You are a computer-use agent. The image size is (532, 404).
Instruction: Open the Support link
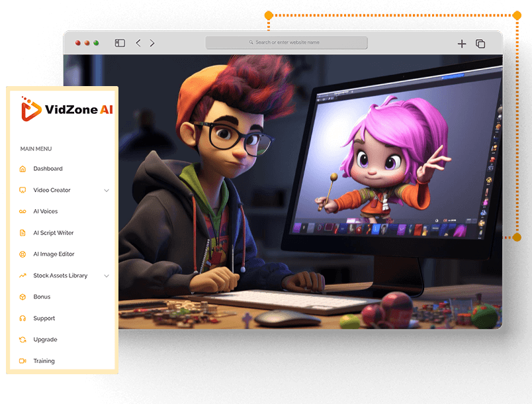(x=44, y=319)
